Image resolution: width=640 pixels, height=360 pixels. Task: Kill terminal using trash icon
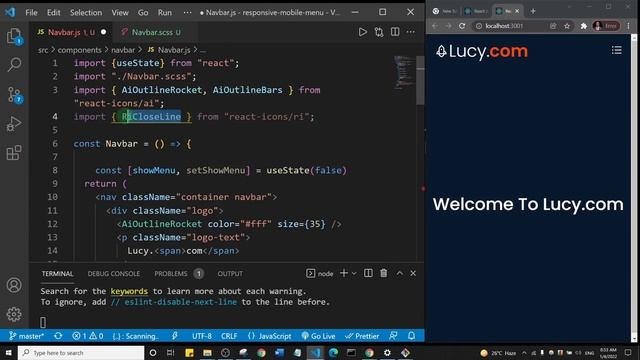point(384,273)
